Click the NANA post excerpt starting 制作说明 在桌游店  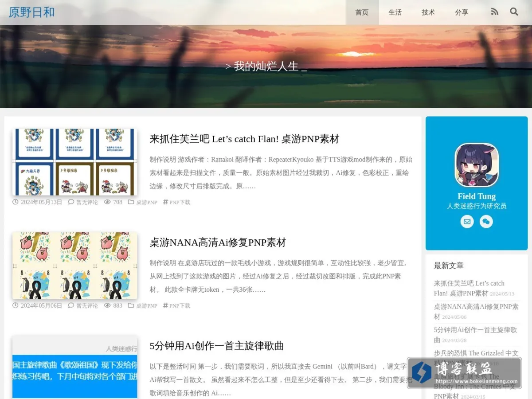pos(279,276)
